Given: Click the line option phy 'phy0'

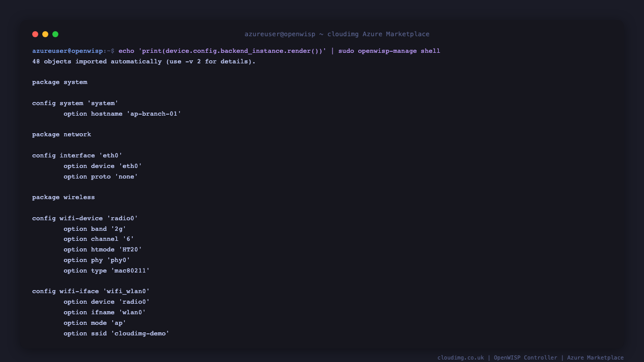Looking at the screenshot, I should click(x=97, y=260).
